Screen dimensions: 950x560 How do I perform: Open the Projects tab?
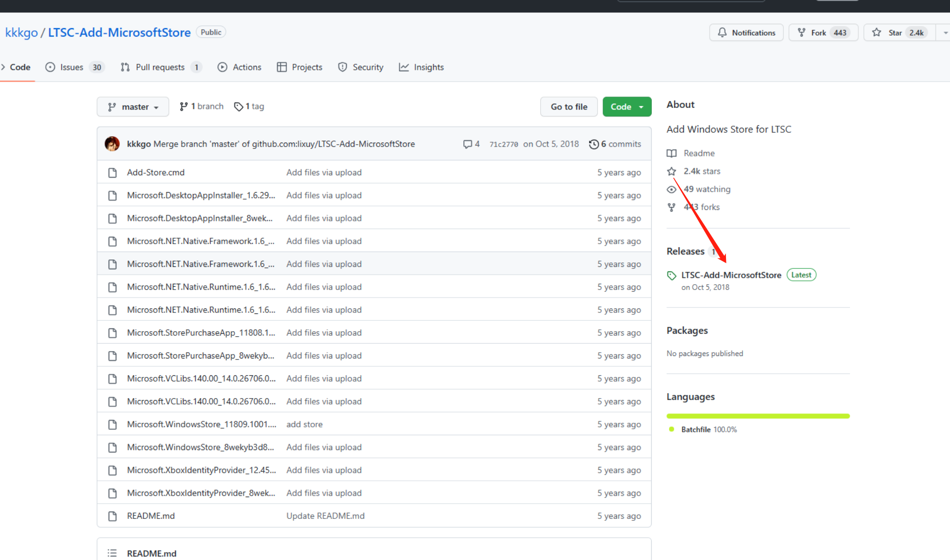coord(299,67)
